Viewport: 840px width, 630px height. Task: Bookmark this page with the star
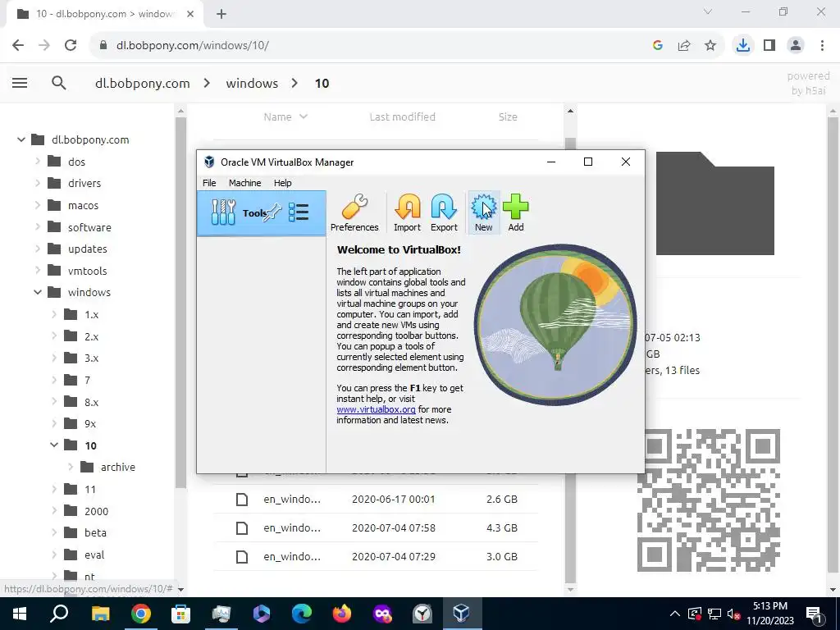pos(710,46)
